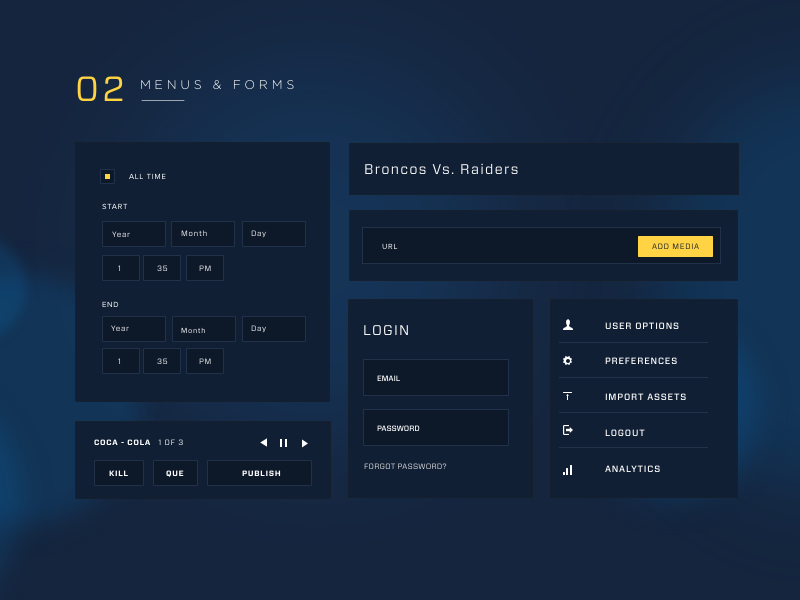Click the Analytics bar chart icon
800x600 pixels.
click(x=567, y=470)
